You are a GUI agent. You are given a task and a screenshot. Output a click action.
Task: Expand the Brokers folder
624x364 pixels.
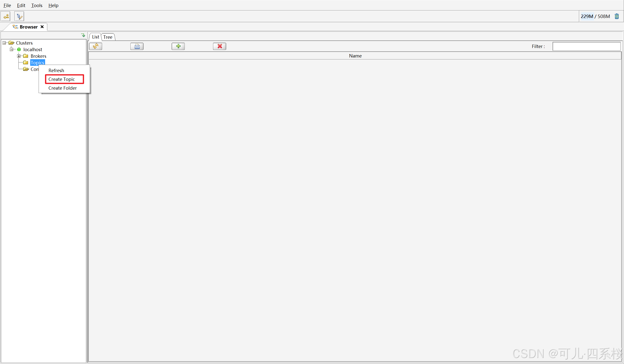[19, 56]
